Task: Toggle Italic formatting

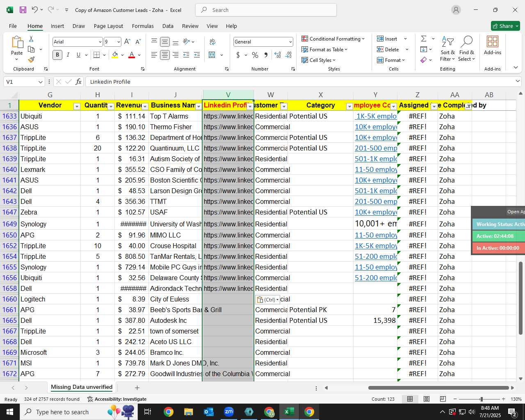Action: (68, 55)
